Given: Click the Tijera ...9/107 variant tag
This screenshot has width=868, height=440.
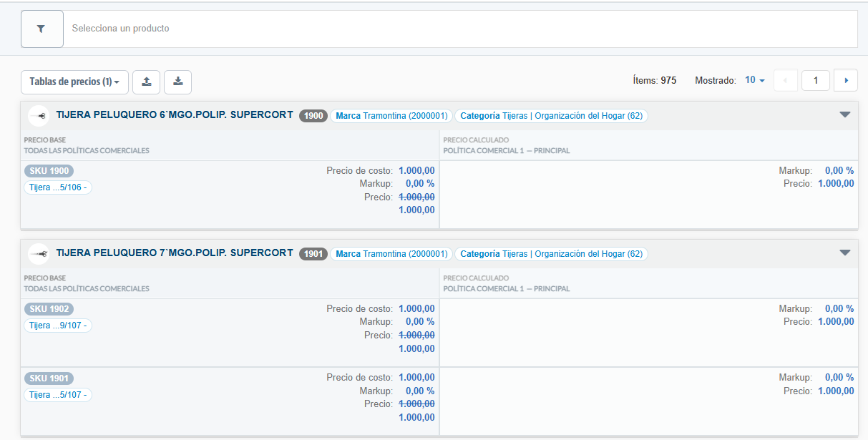Looking at the screenshot, I should [58, 326].
